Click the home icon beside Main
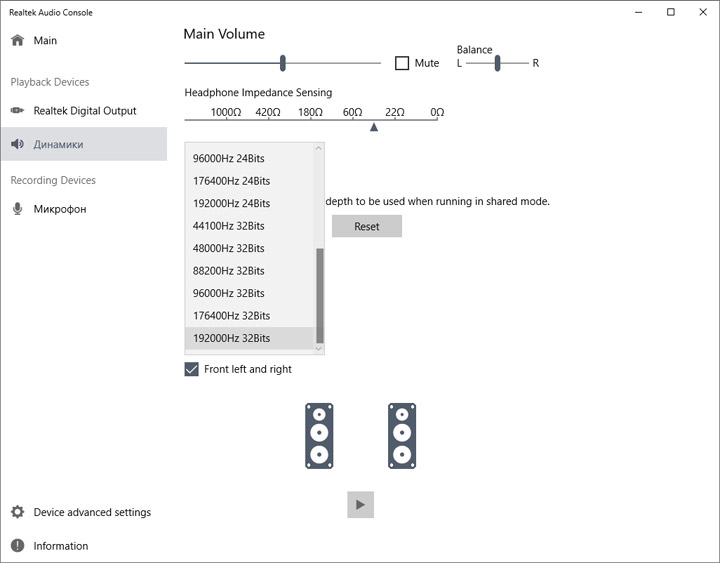Image resolution: width=720 pixels, height=563 pixels. pos(17,40)
